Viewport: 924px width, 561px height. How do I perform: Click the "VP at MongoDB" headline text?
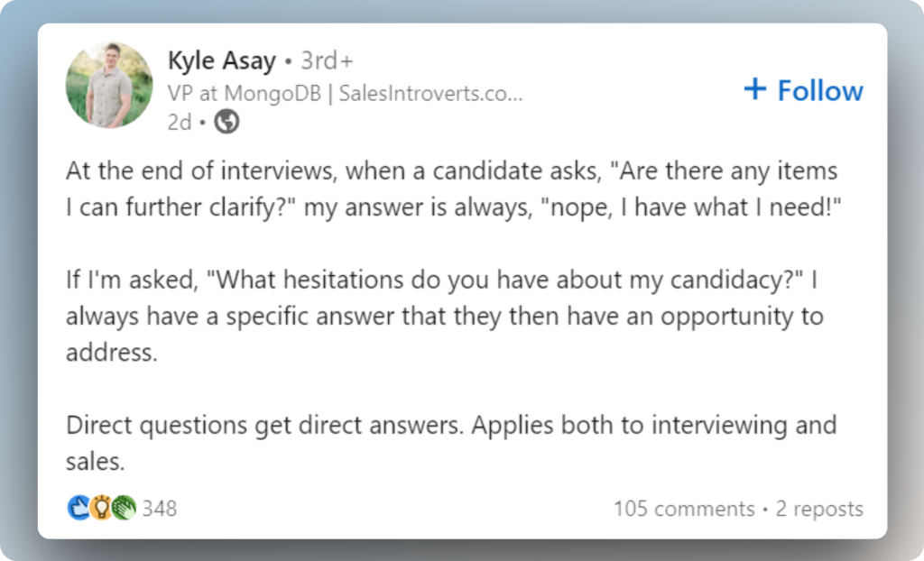244,93
